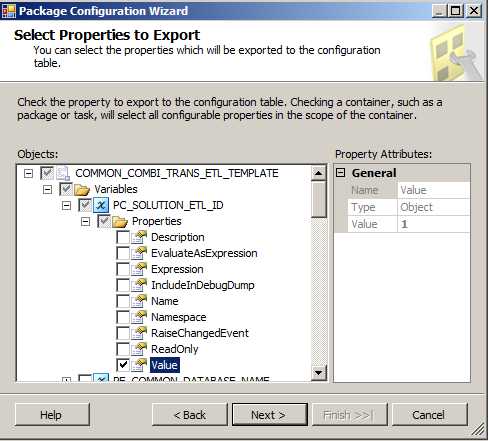Check the Name property checkbox
This screenshot has height=441, width=488.
point(123,301)
